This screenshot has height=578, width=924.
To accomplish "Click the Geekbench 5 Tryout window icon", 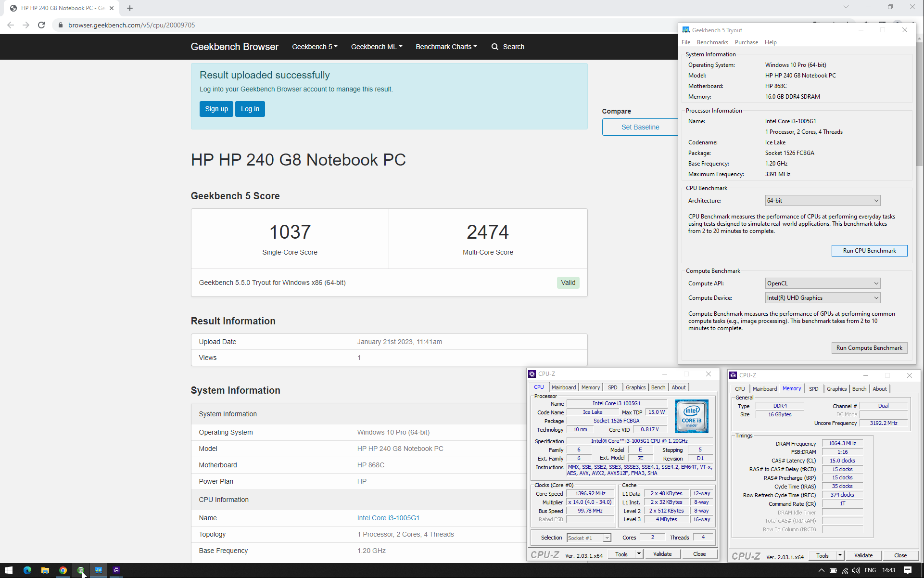I will (x=686, y=30).
